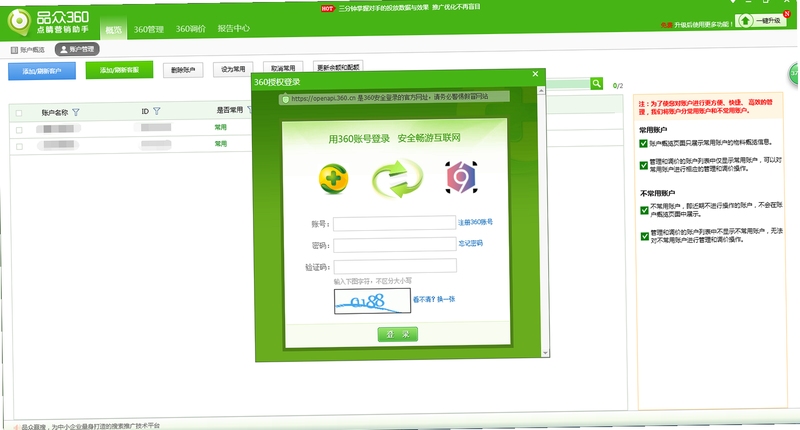
Task: Click the 0/2 counter text
Action: coord(618,86)
